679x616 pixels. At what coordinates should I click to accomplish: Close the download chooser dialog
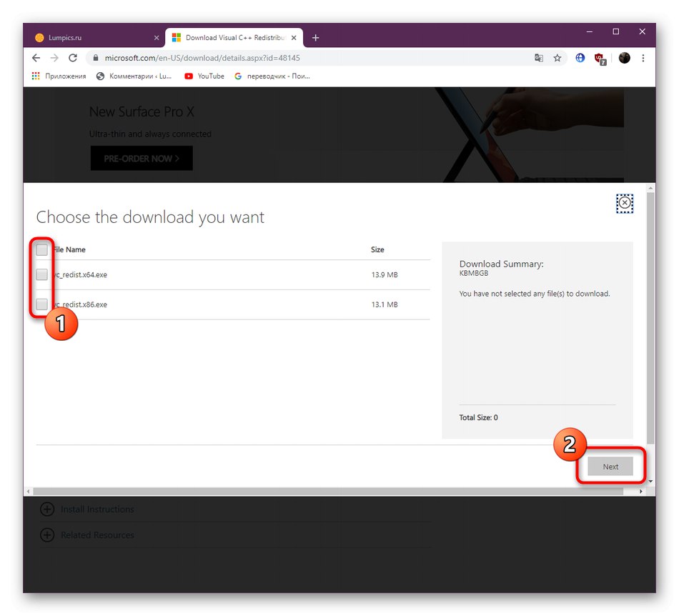pyautogui.click(x=625, y=202)
